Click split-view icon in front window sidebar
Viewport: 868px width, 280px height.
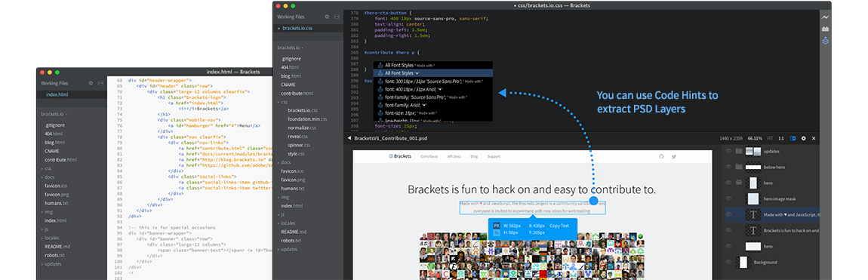(337, 17)
